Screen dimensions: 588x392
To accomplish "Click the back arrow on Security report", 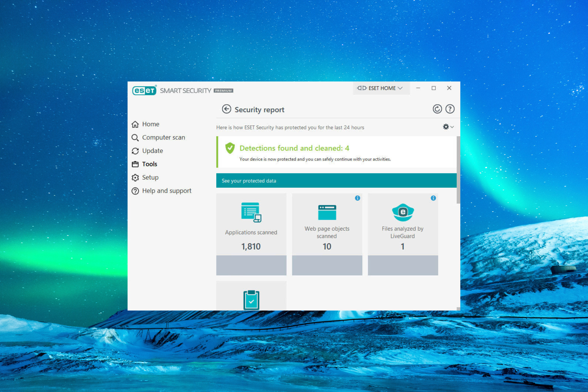I will [x=225, y=109].
